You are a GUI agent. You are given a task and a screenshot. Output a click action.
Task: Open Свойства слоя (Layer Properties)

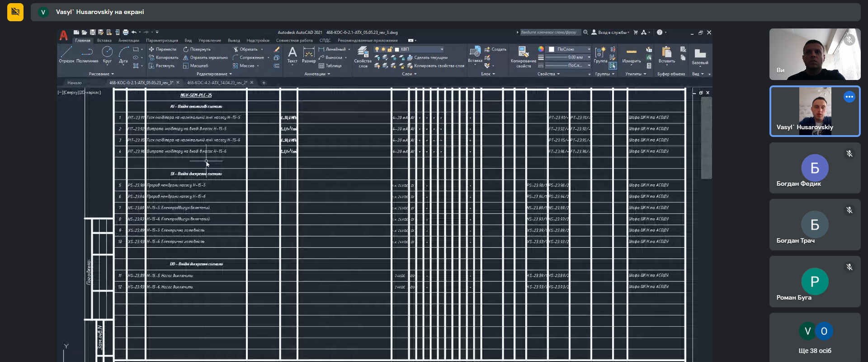pos(363,56)
